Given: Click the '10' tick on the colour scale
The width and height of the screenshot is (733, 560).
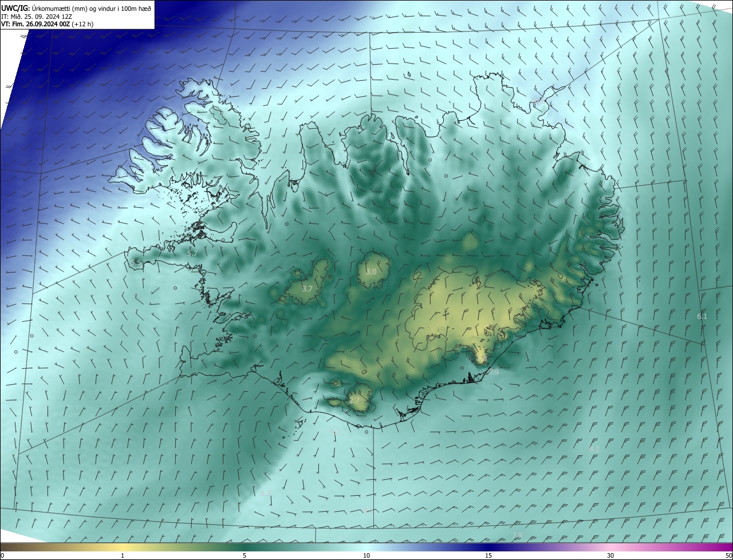Looking at the screenshot, I should click(x=366, y=555).
